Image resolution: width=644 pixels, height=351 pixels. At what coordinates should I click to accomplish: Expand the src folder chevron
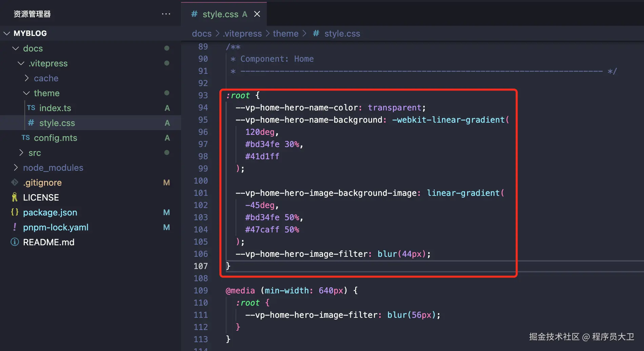click(21, 152)
